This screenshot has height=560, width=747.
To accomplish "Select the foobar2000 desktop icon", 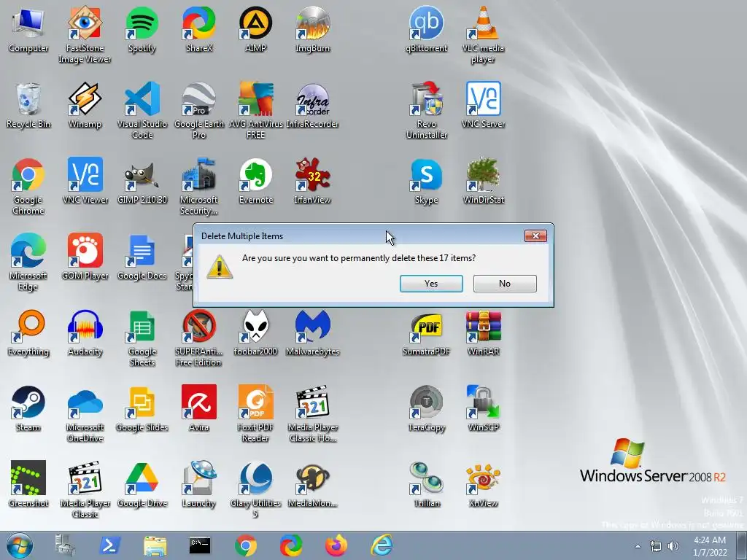I will pyautogui.click(x=255, y=332).
